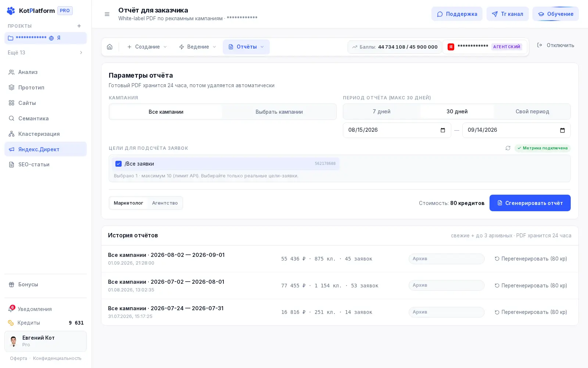This screenshot has width=588, height=368.
Task: Click Архив badge for 2026-07-02 report
Action: pos(447,285)
